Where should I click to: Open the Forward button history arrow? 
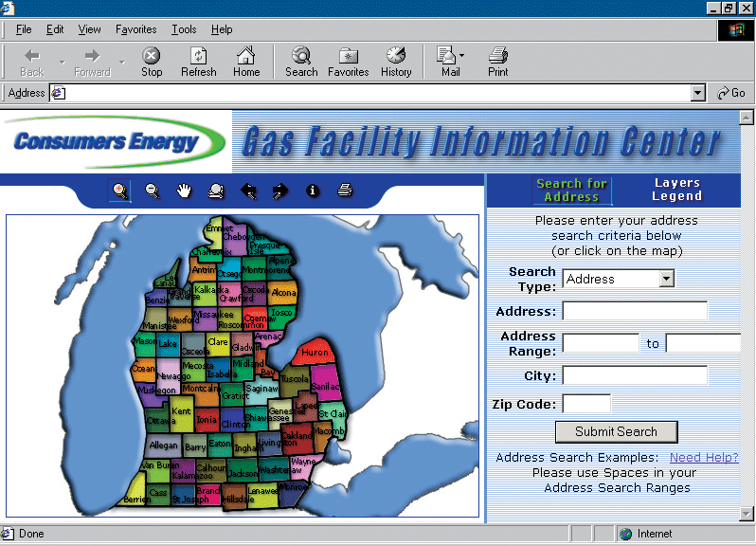(x=122, y=63)
